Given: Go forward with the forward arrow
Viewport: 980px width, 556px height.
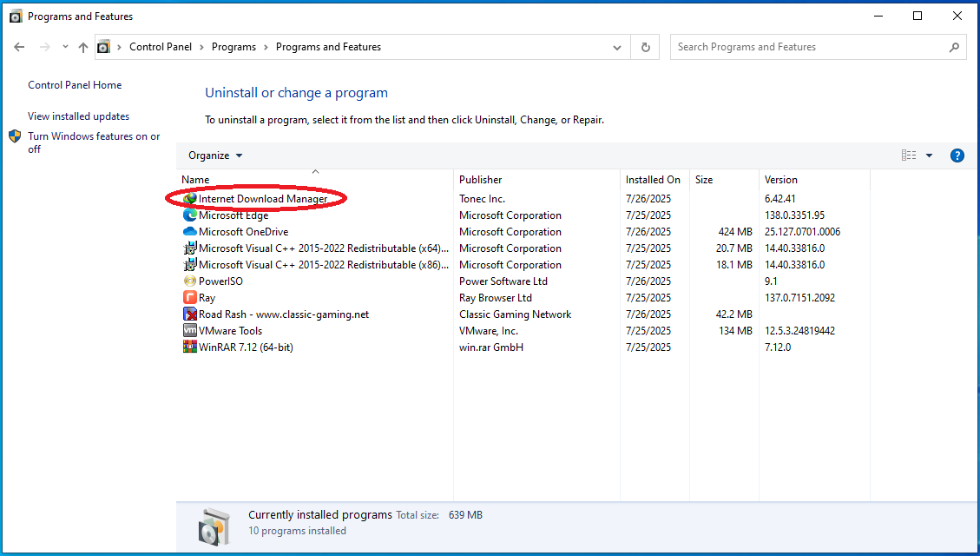Looking at the screenshot, I should [44, 47].
